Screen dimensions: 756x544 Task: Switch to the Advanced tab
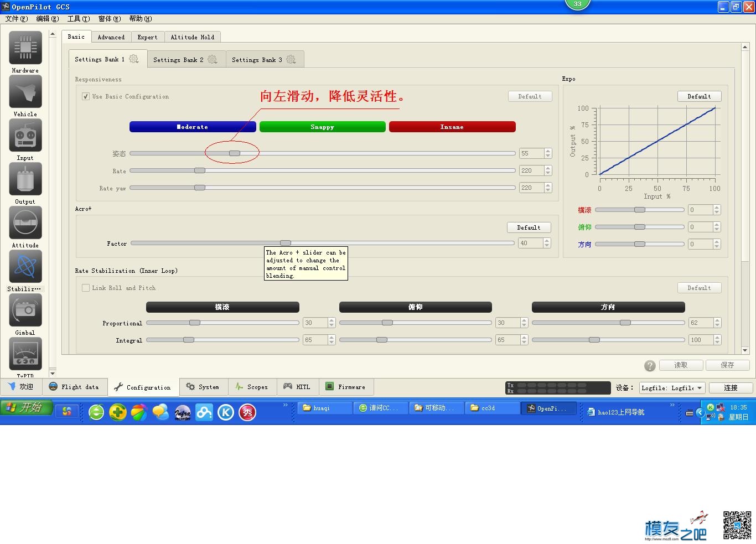(111, 37)
